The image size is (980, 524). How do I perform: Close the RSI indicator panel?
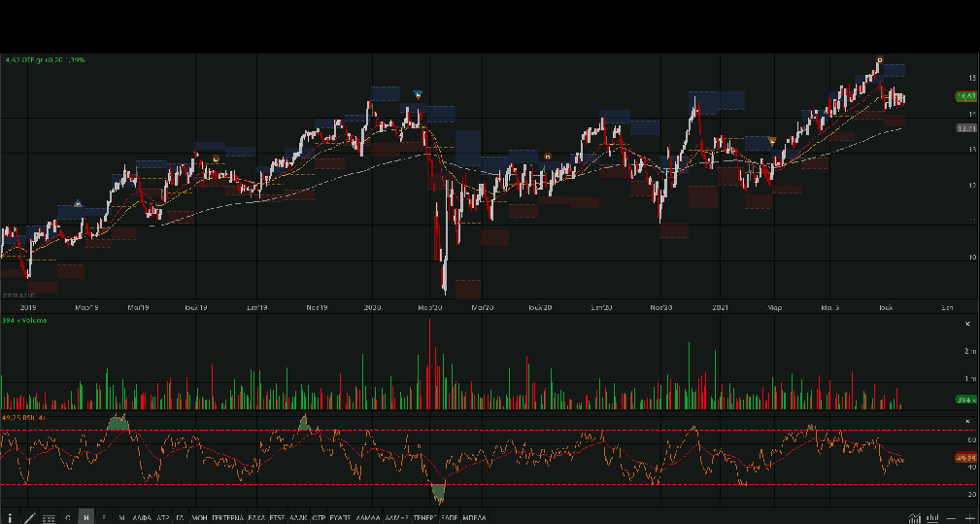coord(966,421)
